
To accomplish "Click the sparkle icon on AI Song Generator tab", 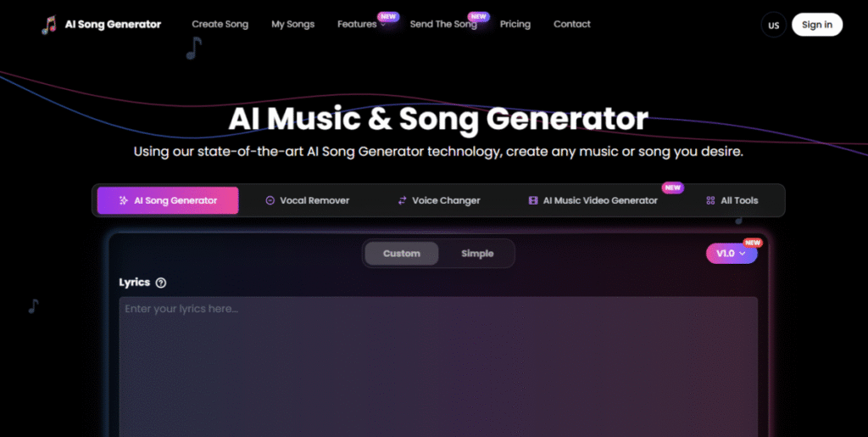I will click(123, 201).
